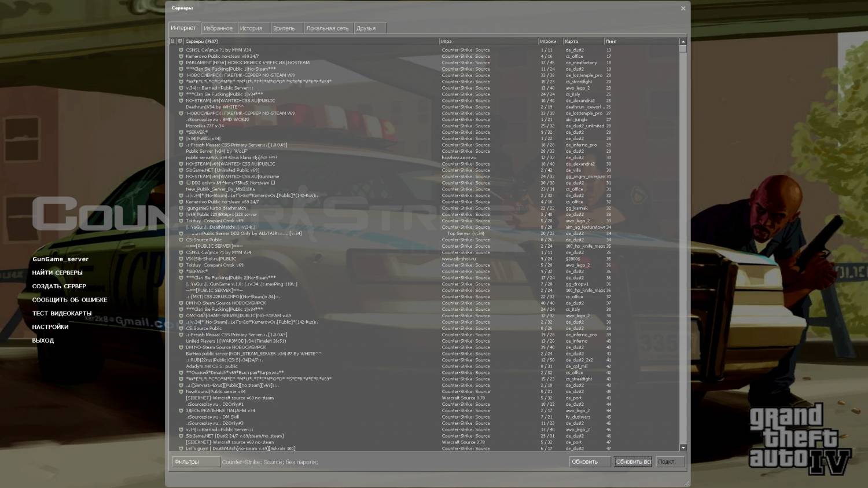Select the .::RUB|22rus|Public server row
The width and height of the screenshot is (868, 488).
point(424,360)
